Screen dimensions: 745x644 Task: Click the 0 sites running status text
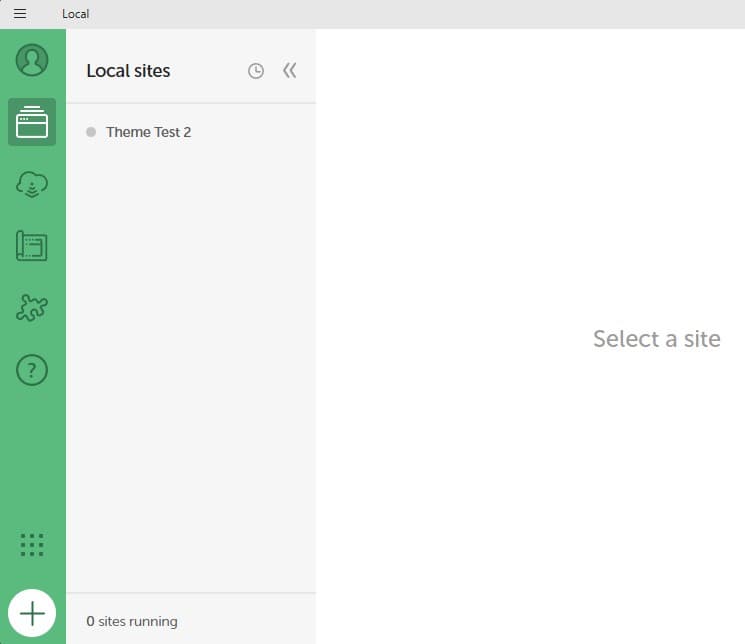[132, 621]
